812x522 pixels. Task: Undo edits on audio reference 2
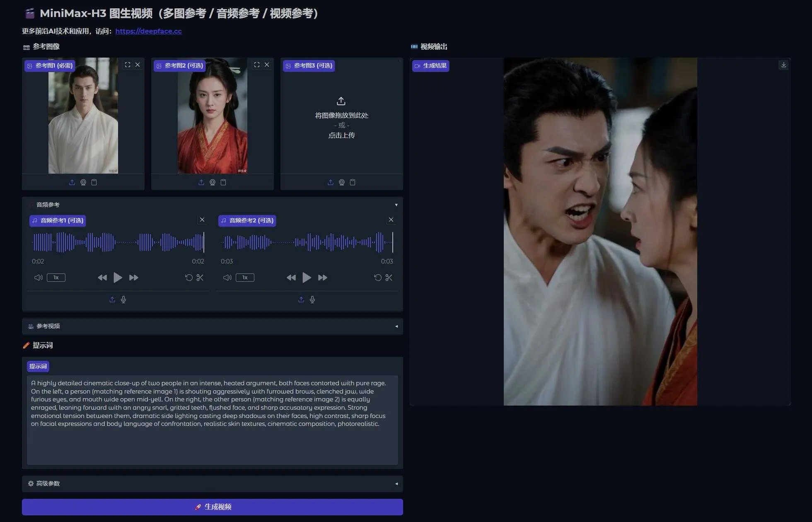point(378,278)
